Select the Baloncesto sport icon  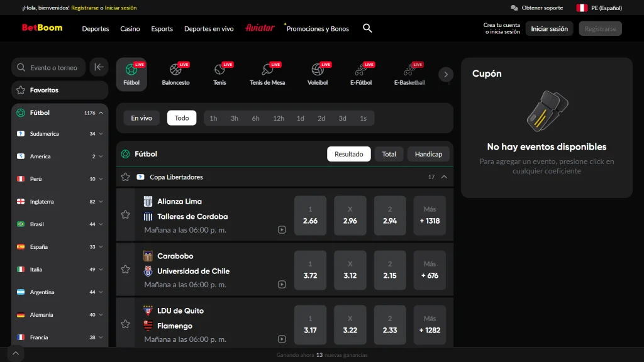point(176,73)
